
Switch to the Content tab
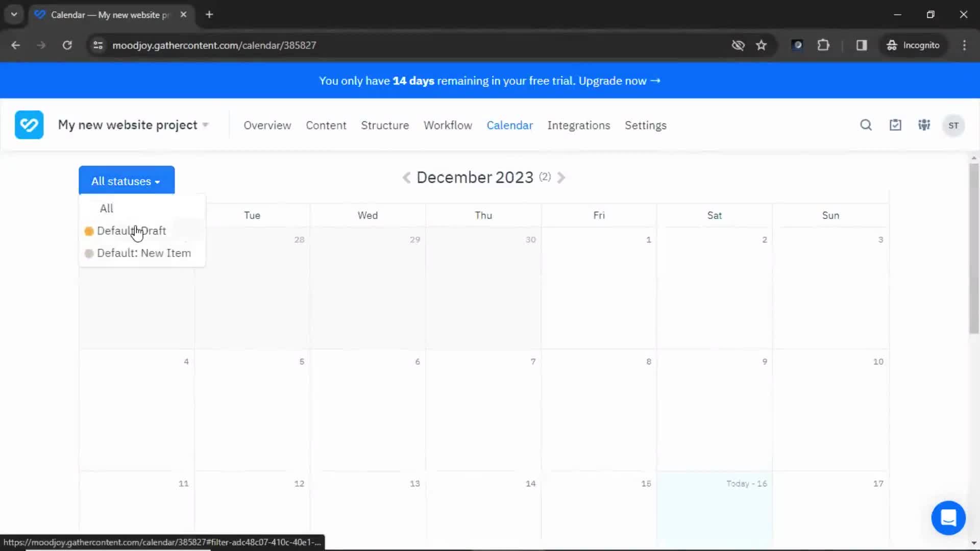tap(326, 125)
